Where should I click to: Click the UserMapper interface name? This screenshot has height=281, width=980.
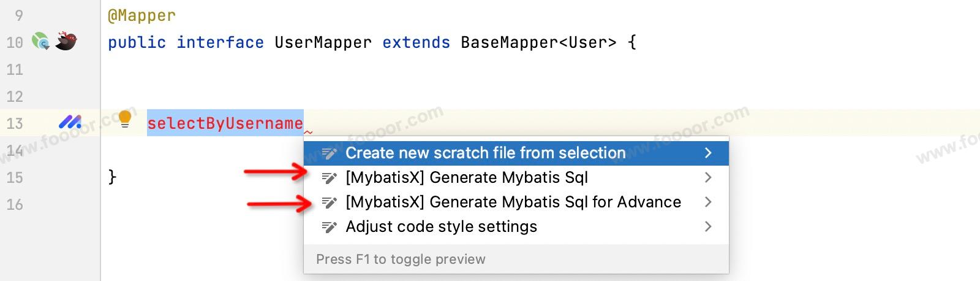[323, 42]
